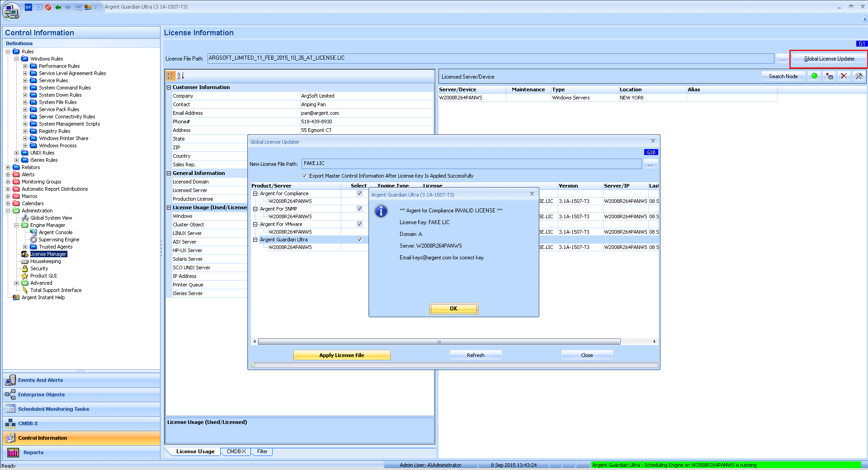Expand the Performance Rules tree node
Image resolution: width=868 pixels, height=470 pixels.
coord(25,66)
